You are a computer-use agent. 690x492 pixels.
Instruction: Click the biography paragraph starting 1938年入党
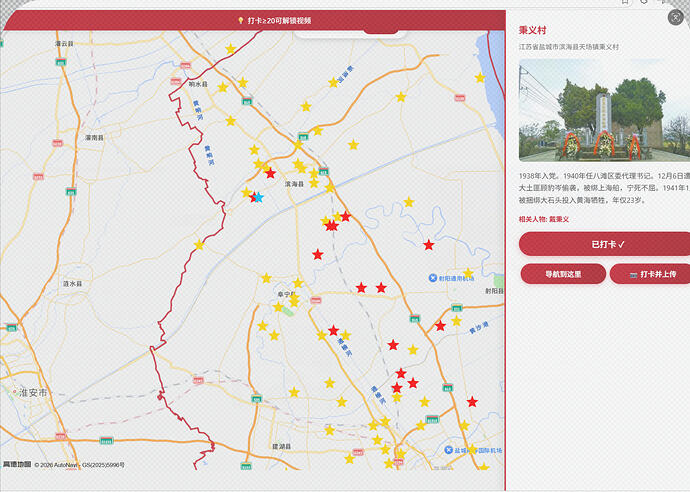(x=604, y=188)
